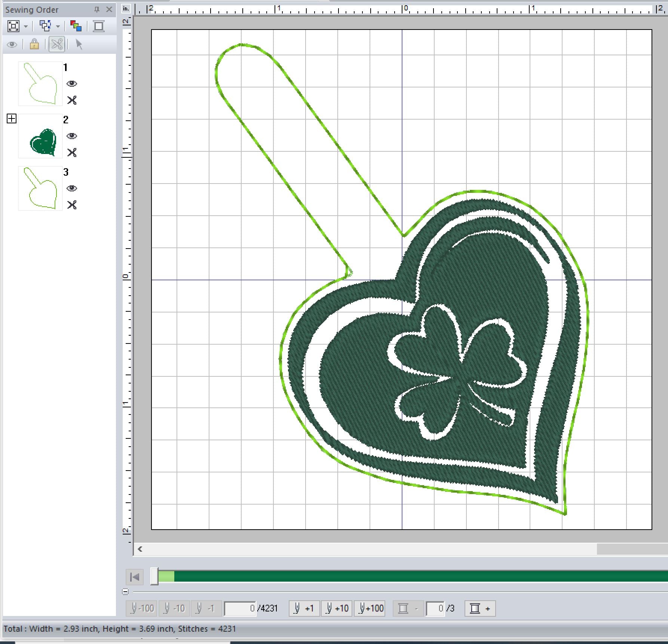Toggle visibility of sewing step 2

coord(72,136)
